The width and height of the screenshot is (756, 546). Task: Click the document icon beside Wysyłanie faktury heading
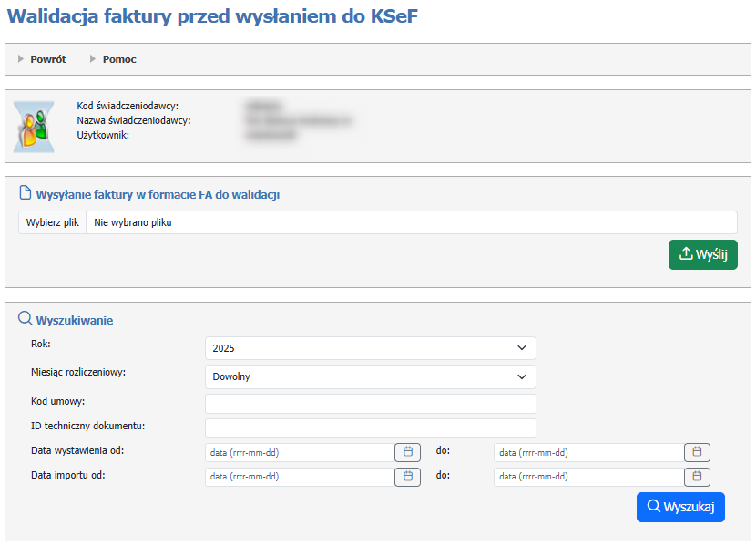point(26,193)
